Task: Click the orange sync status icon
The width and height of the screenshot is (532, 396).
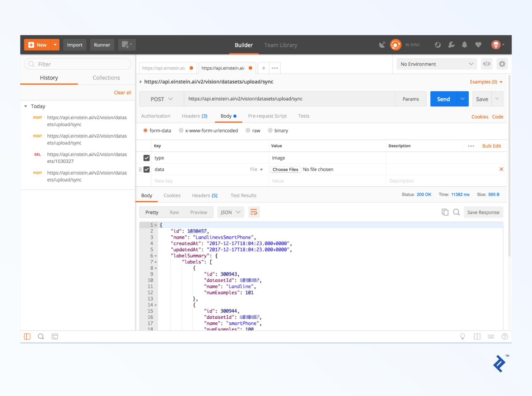Action: click(x=396, y=45)
